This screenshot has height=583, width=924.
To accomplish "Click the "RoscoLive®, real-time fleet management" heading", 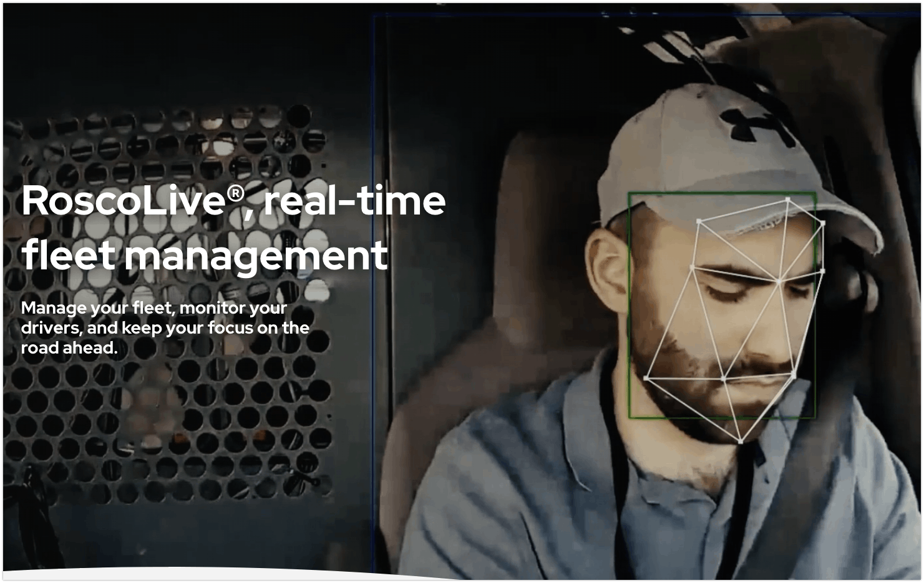I will [x=233, y=227].
